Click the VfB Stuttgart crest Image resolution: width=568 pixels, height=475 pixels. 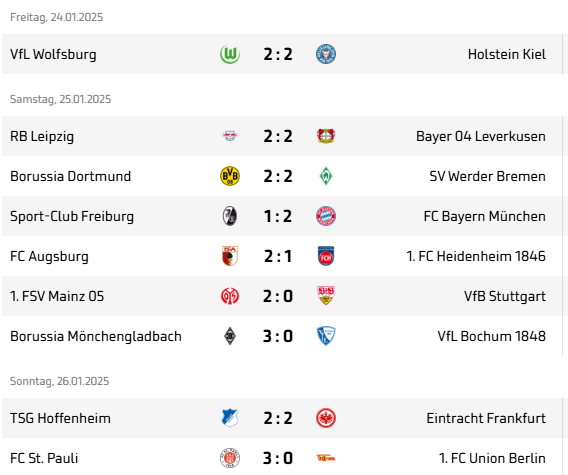point(326,296)
